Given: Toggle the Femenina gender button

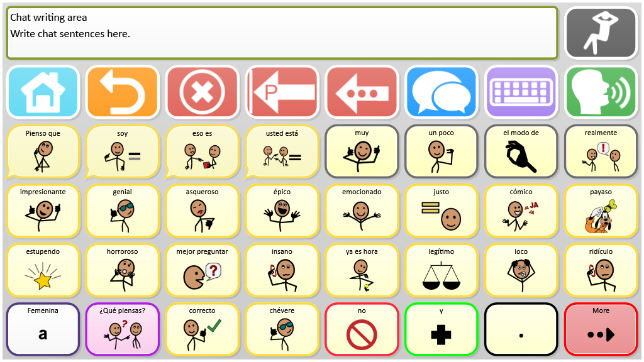Looking at the screenshot, I should [x=43, y=329].
